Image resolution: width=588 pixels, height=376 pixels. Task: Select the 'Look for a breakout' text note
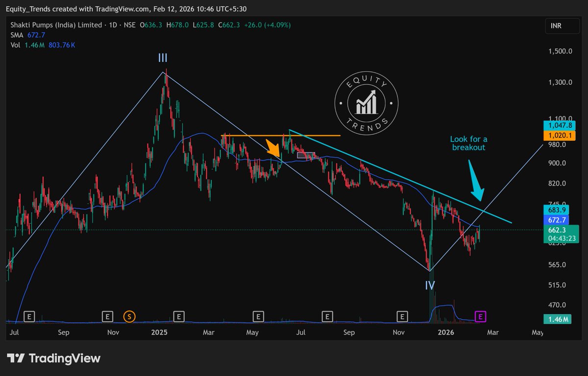pyautogui.click(x=469, y=143)
